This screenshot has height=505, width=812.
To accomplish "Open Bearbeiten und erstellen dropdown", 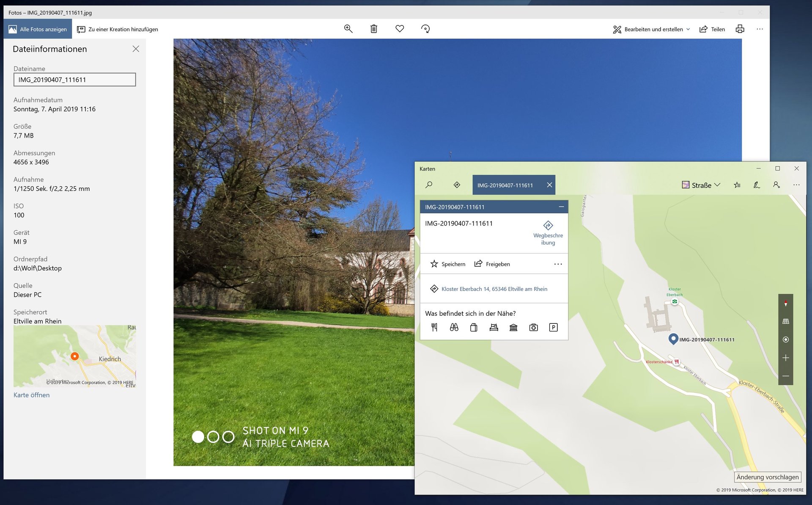I will (651, 29).
